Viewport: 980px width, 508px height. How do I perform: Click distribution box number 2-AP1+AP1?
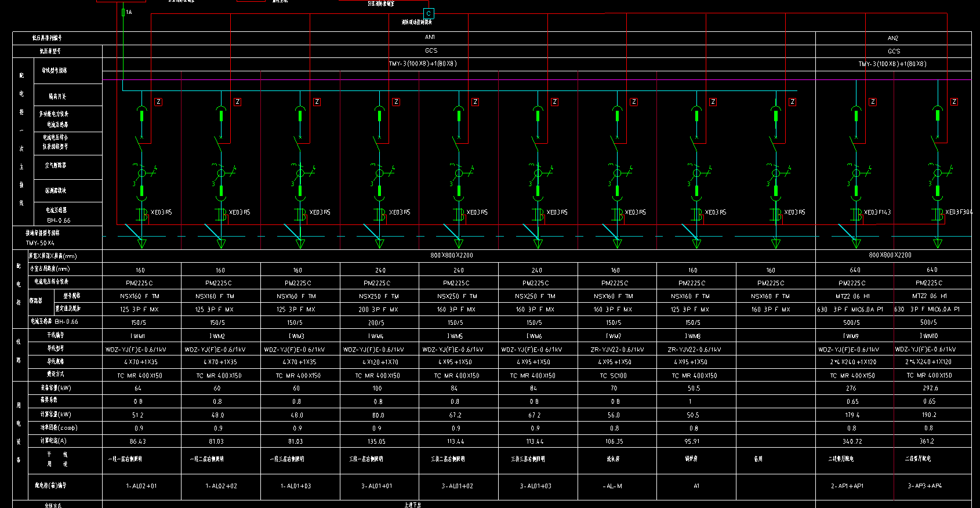coord(847,486)
